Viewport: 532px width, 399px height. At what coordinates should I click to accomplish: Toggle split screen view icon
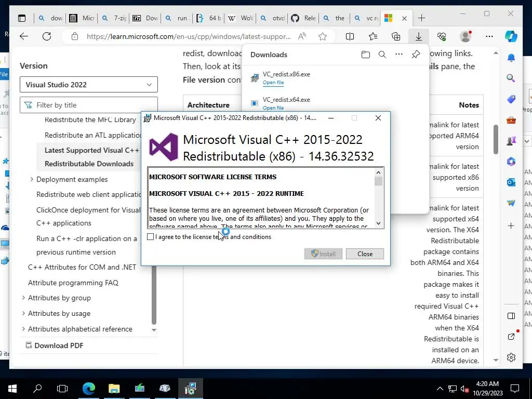pyautogui.click(x=350, y=36)
